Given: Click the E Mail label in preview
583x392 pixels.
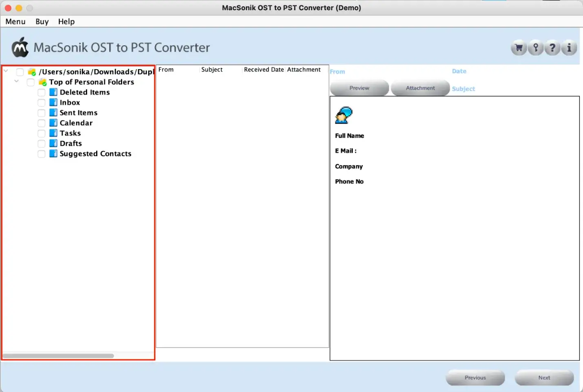Looking at the screenshot, I should point(345,151).
